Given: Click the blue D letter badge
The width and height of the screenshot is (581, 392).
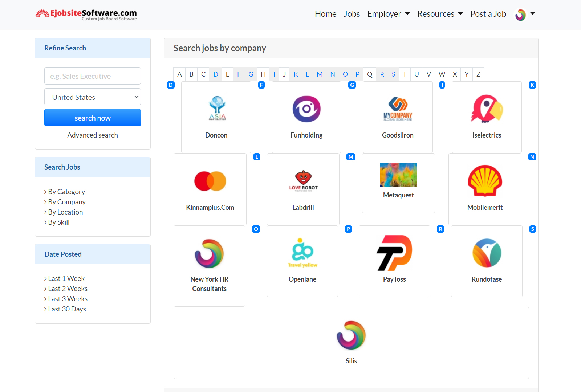Looking at the screenshot, I should 171,85.
